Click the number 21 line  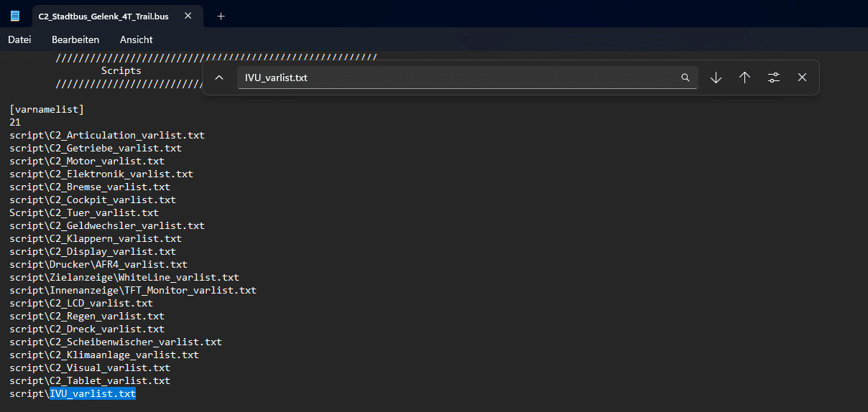(15, 123)
